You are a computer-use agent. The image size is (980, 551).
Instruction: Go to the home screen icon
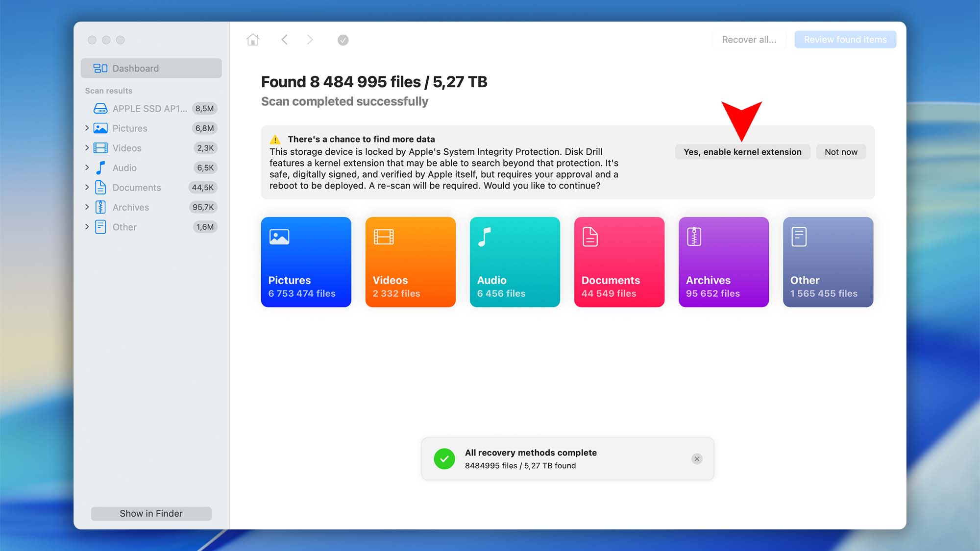(253, 40)
